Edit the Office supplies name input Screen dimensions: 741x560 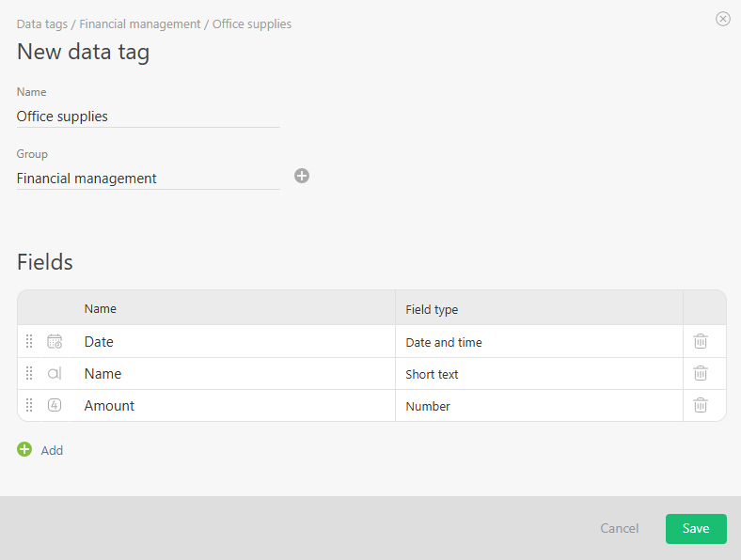click(x=148, y=117)
